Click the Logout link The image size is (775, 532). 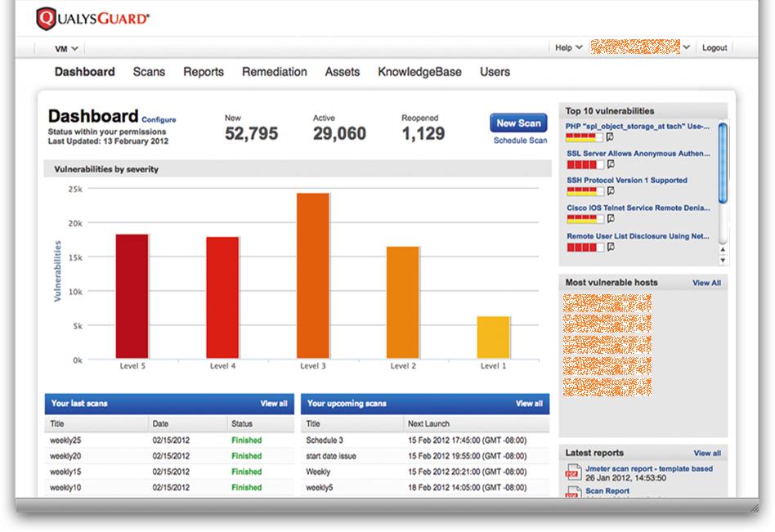[x=715, y=47]
